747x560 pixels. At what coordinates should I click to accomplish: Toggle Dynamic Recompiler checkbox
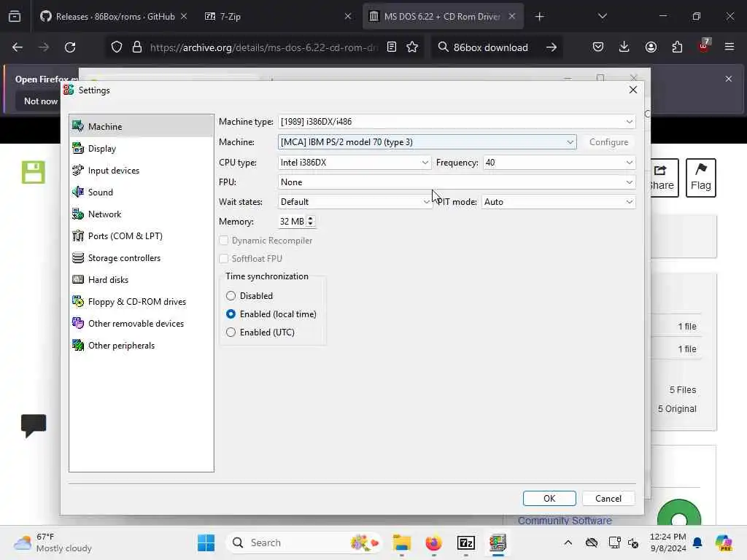[x=223, y=241]
